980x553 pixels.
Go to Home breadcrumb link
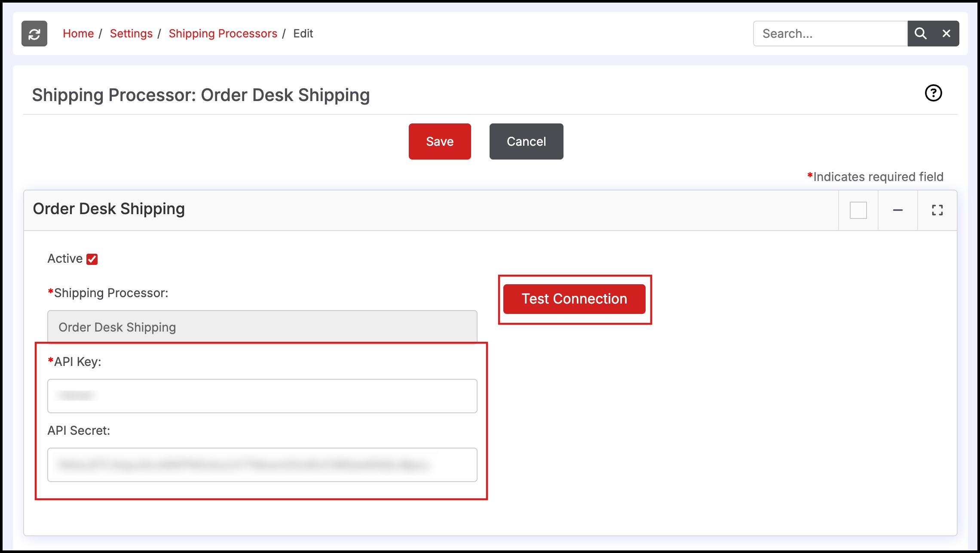pyautogui.click(x=78, y=34)
